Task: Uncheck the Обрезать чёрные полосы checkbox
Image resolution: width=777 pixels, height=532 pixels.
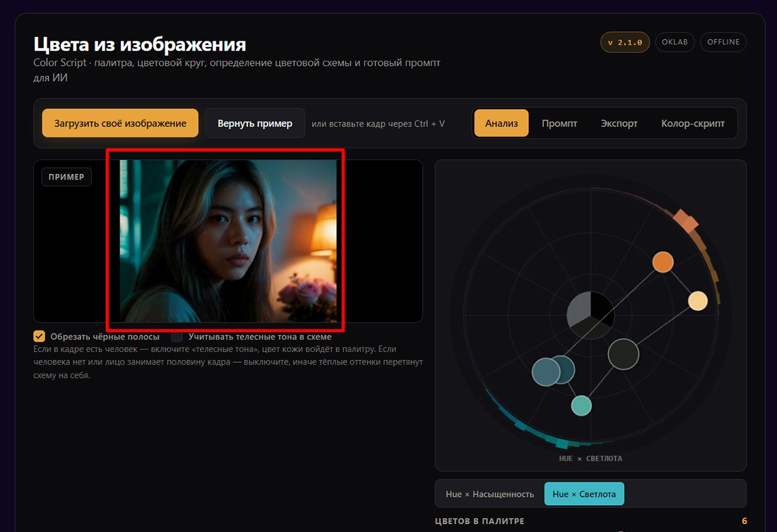Action: click(x=39, y=336)
